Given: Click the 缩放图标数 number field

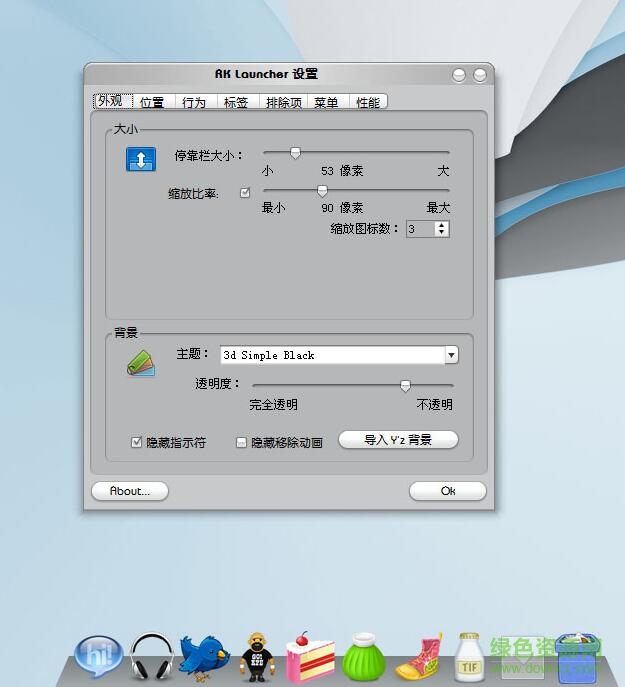Looking at the screenshot, I should click(420, 229).
